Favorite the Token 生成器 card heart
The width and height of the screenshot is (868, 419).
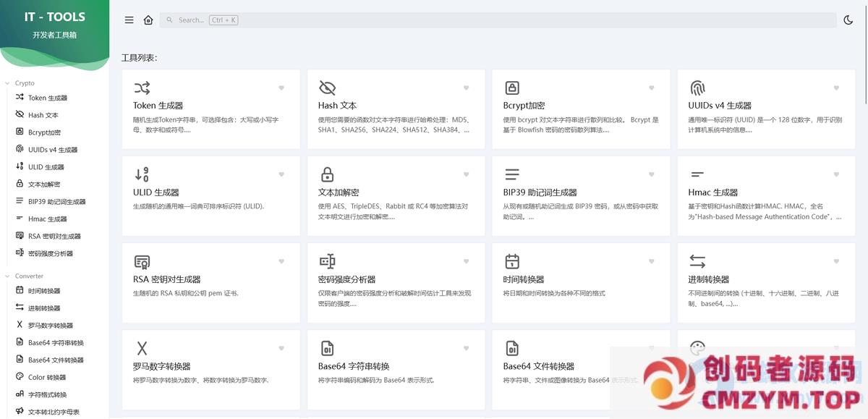[x=281, y=88]
